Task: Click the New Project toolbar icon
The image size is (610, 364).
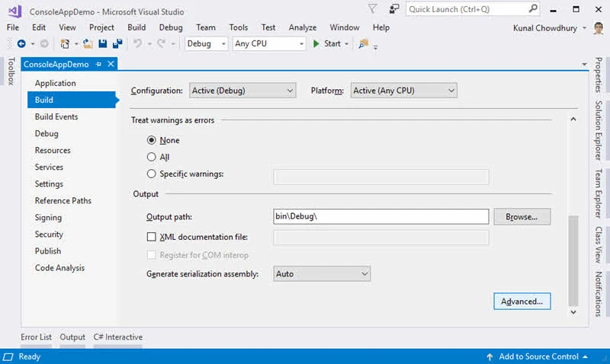Action: [65, 44]
